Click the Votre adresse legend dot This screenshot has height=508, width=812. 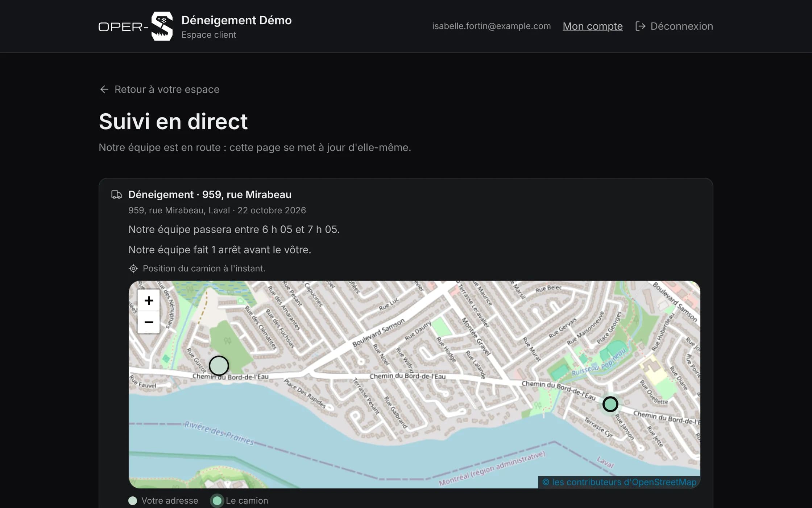coord(133,501)
